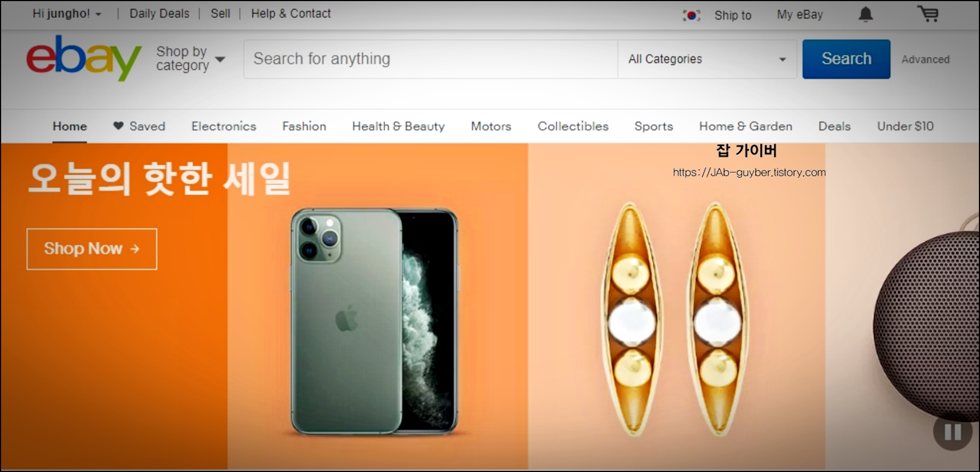Open the Daily Deals link
Screen dimensions: 980x472
click(x=160, y=14)
